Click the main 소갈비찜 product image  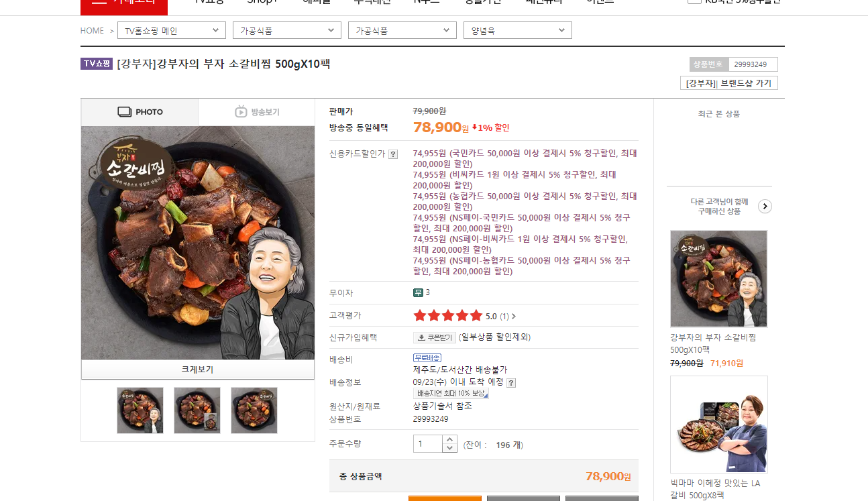[198, 243]
